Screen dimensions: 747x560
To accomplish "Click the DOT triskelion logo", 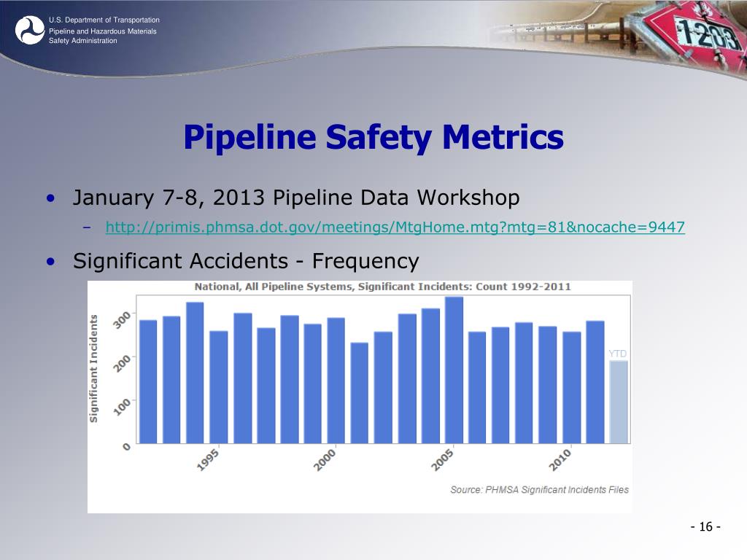I will click(29, 29).
